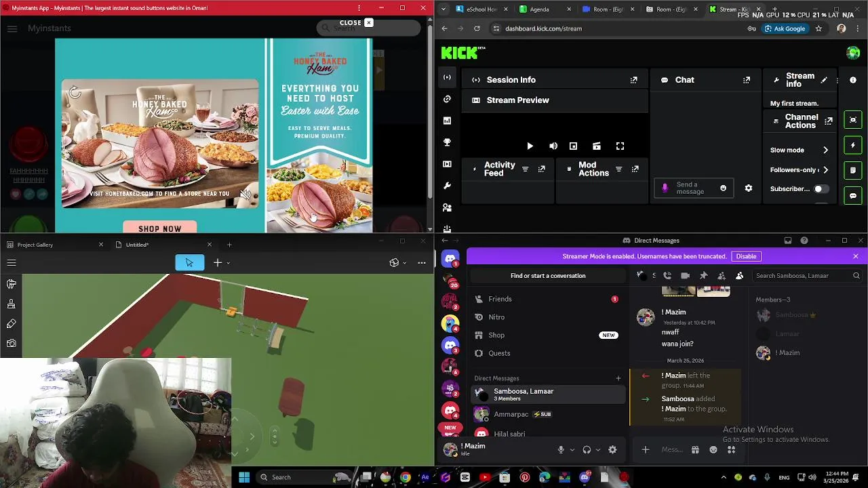Toggle the green screenshot quick-action button in Kick
The height and width of the screenshot is (488, 868).
(853, 120)
